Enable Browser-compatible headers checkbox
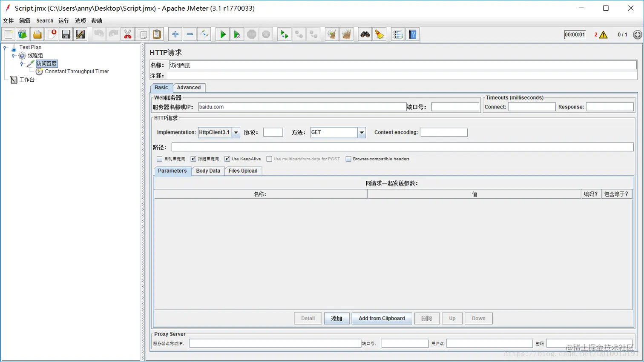Image resolution: width=644 pixels, height=362 pixels. click(348, 159)
